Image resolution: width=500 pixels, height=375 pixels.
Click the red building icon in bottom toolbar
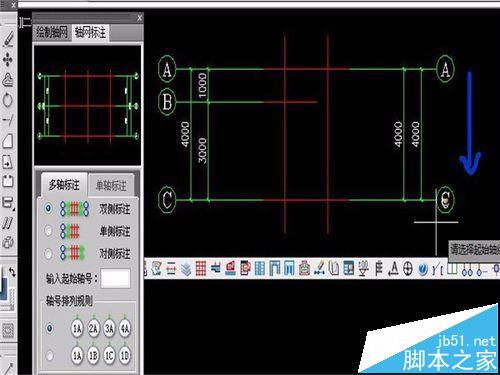click(230, 269)
